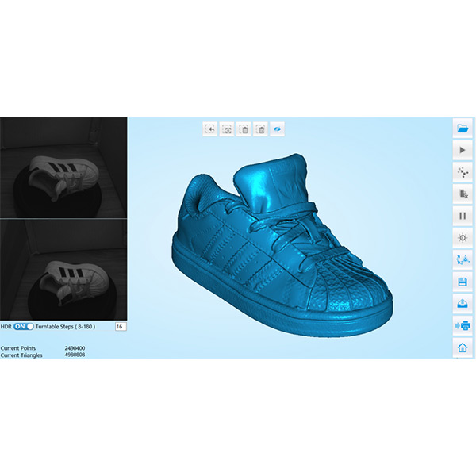
Task: Open project with the folder icon
Action: (463, 128)
